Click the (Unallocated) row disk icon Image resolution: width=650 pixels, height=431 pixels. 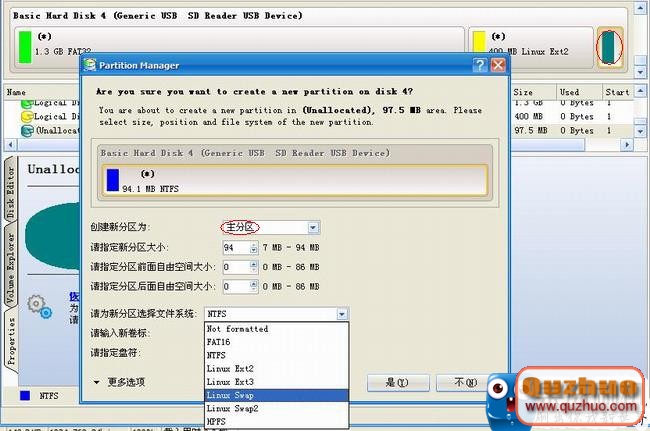(x=27, y=131)
